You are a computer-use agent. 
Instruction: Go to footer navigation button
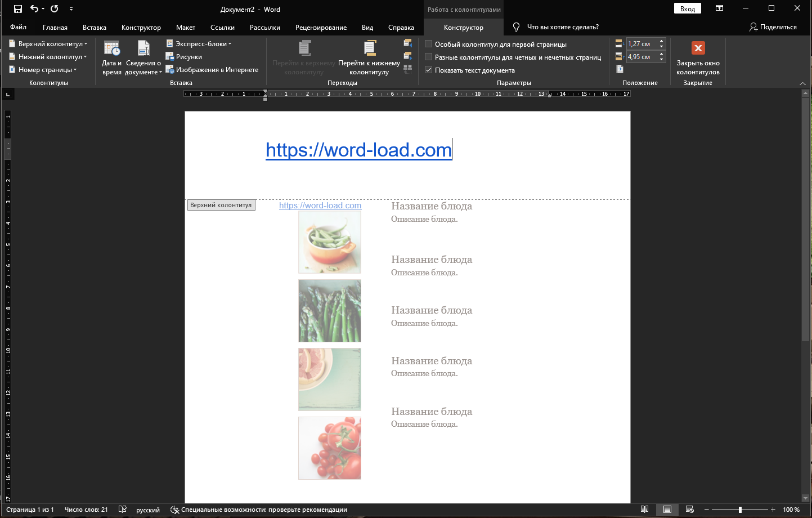tap(369, 58)
